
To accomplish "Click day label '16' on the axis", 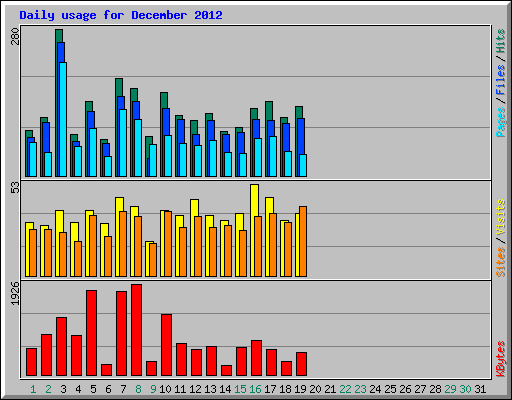I will 255,389.
